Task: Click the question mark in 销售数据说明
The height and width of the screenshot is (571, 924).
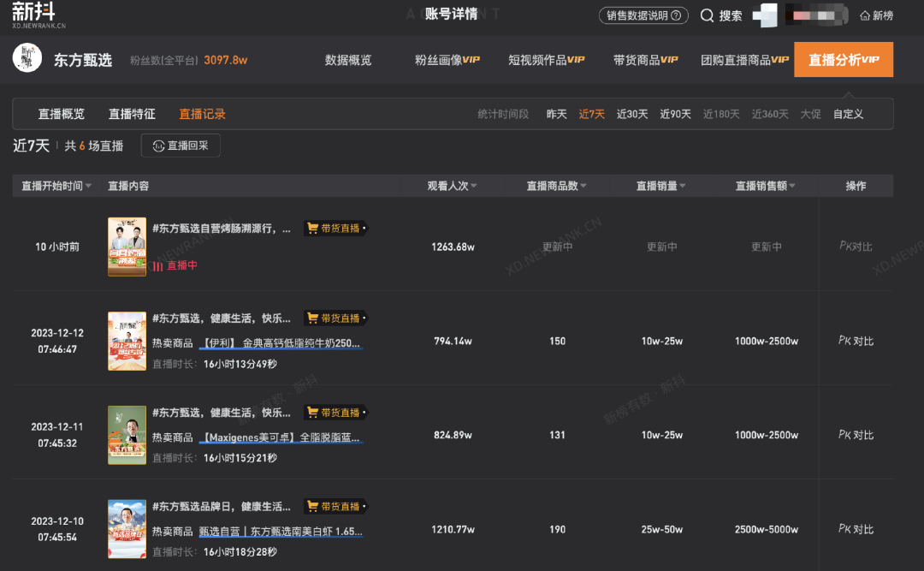Action: coord(675,15)
